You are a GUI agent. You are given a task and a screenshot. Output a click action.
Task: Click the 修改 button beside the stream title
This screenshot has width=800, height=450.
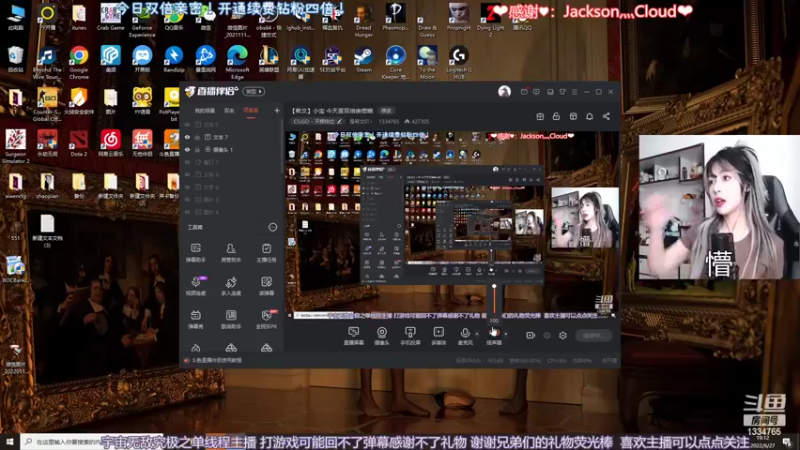pos(386,111)
